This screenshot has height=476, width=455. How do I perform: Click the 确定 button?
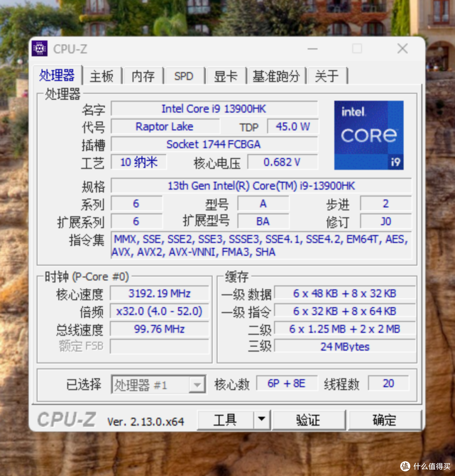(x=385, y=420)
